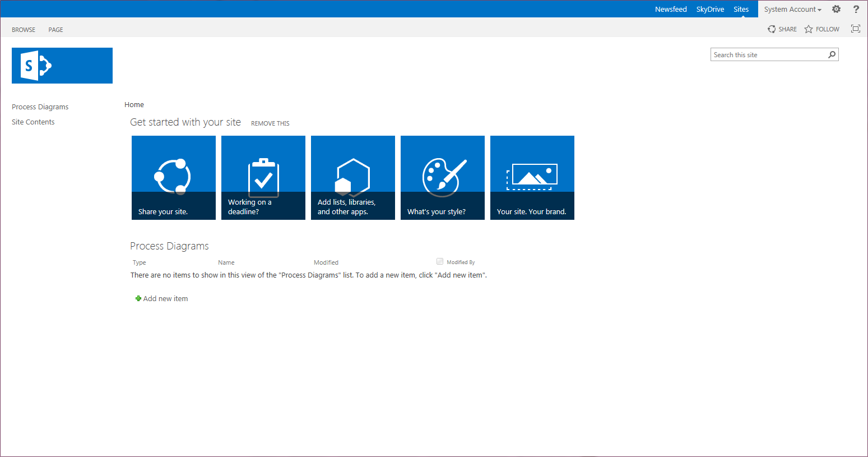Open Process Diagrams in left navigation

pyautogui.click(x=40, y=107)
